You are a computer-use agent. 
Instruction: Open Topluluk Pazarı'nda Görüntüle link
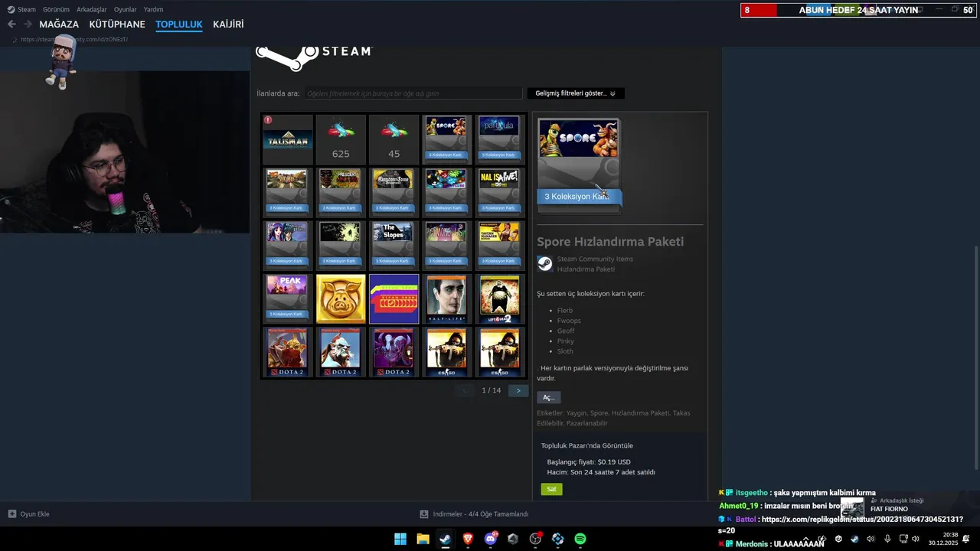tap(587, 445)
